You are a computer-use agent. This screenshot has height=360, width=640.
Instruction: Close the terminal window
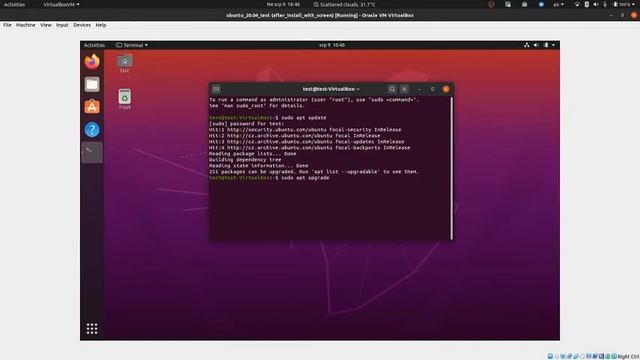[446, 89]
